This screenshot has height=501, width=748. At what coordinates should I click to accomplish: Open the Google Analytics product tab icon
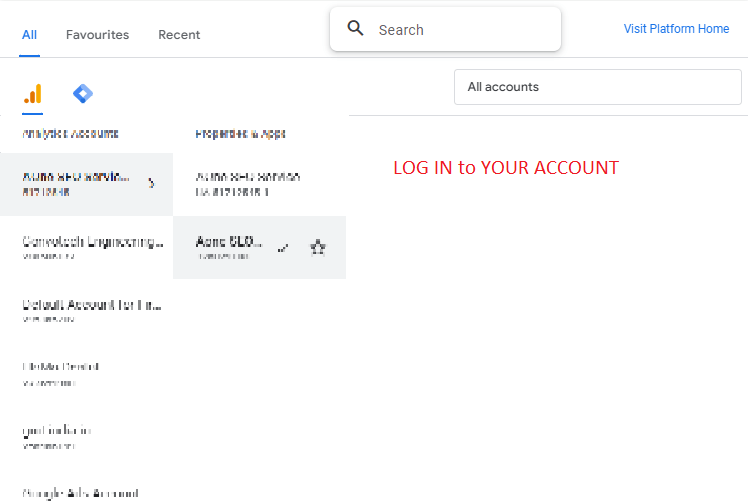pyautogui.click(x=32, y=94)
